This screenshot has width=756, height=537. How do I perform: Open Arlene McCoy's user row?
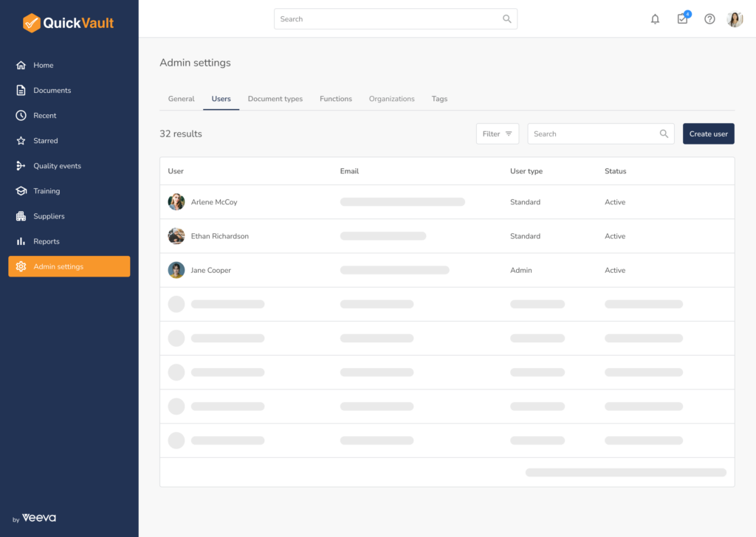214,202
